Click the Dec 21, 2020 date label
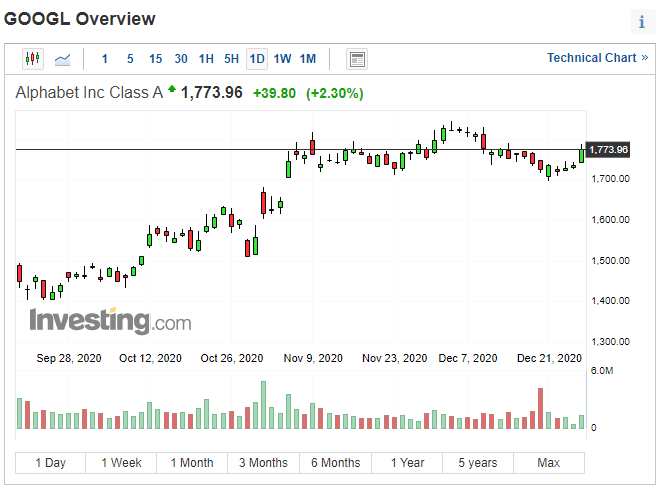 [x=549, y=358]
